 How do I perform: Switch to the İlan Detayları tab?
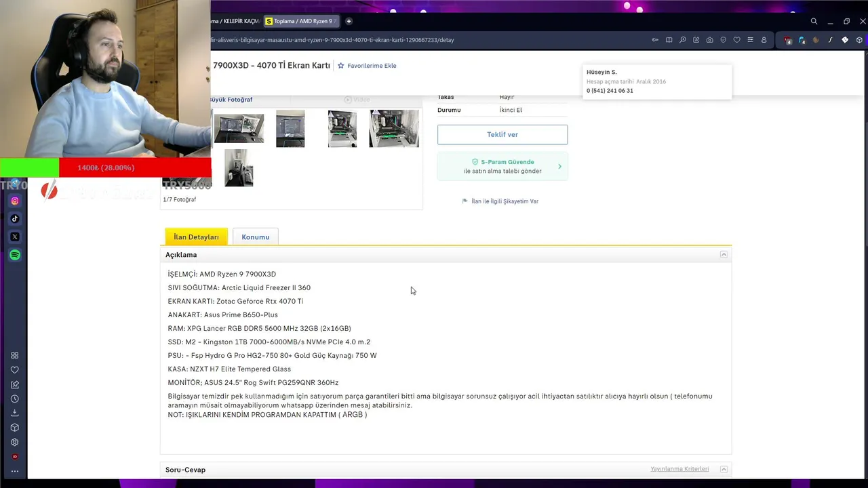tap(196, 237)
